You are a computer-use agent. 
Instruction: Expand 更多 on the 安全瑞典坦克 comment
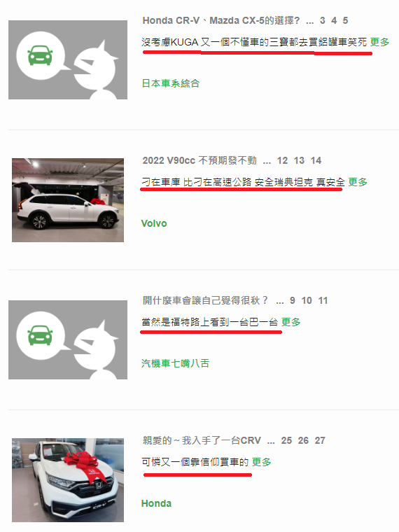[358, 182]
